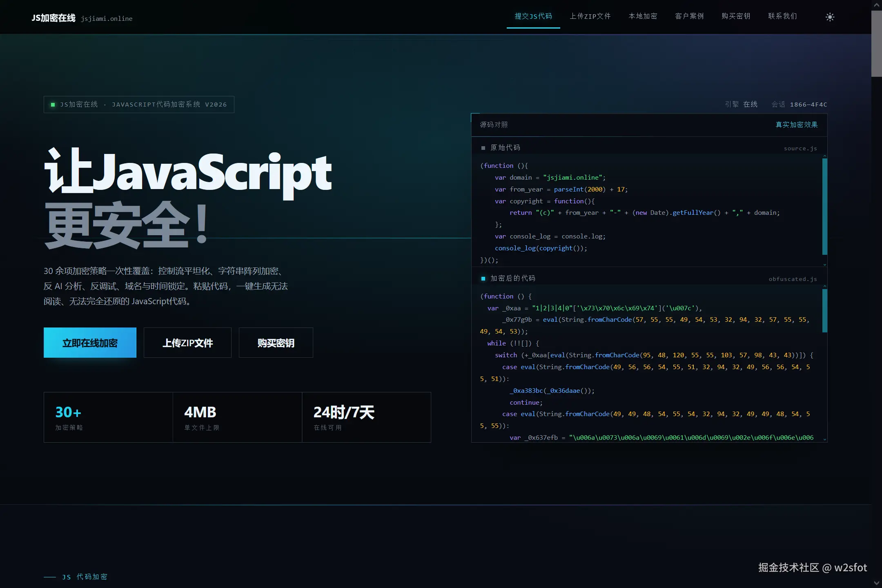
Task: Click the source.js file label
Action: [x=800, y=148]
